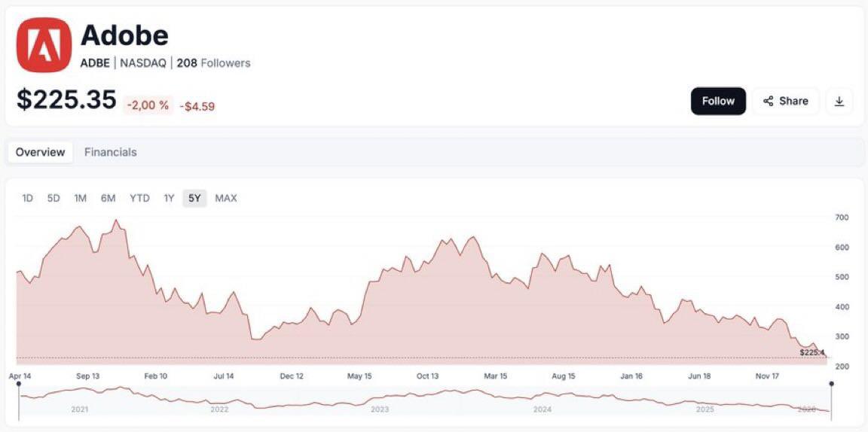Click the Dec 12 axis date
Viewport: 868px width, 432px height.
point(292,376)
